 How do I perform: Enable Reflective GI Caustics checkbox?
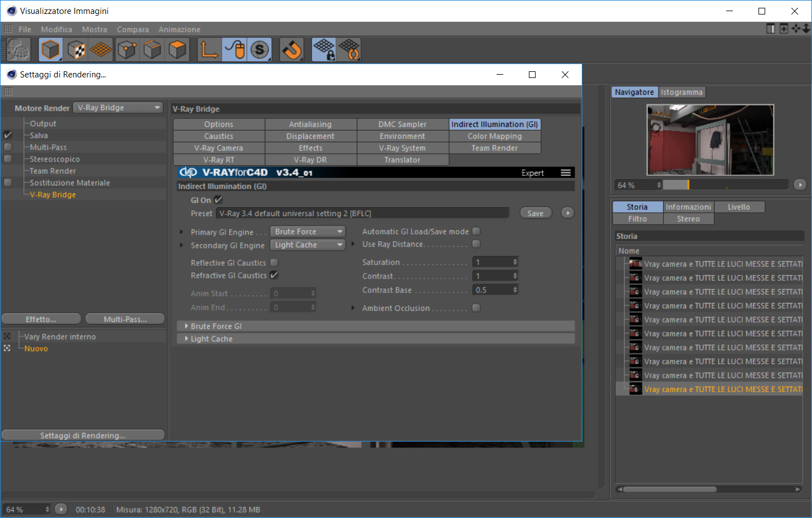point(274,262)
